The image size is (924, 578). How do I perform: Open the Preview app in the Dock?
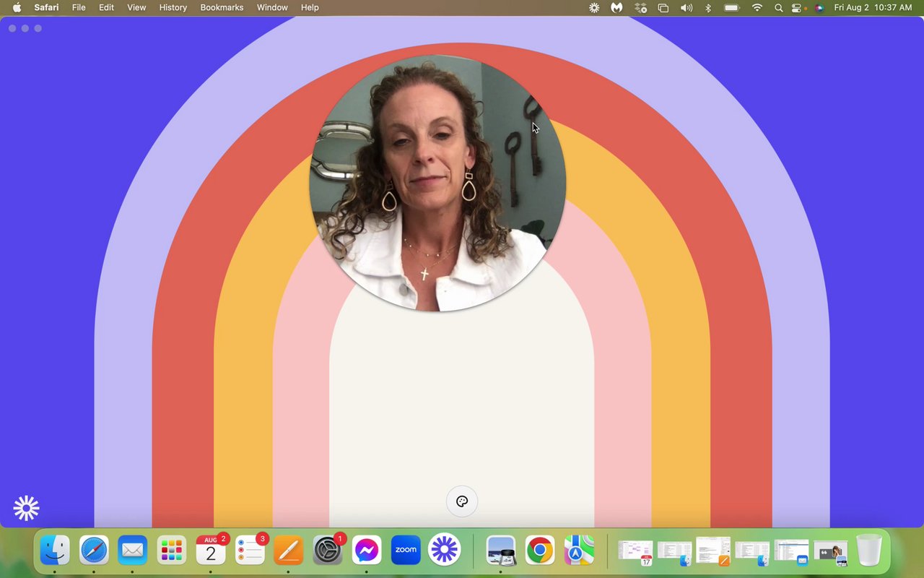point(501,551)
